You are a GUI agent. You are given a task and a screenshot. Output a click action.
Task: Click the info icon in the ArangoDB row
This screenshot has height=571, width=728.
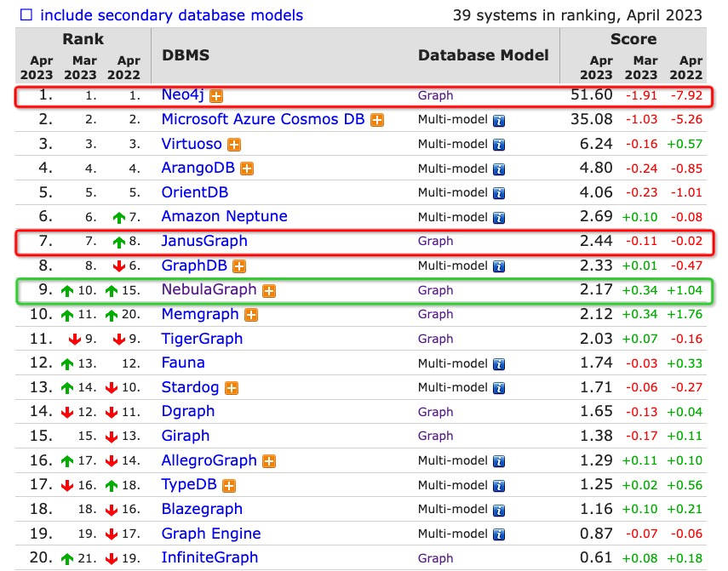click(499, 169)
